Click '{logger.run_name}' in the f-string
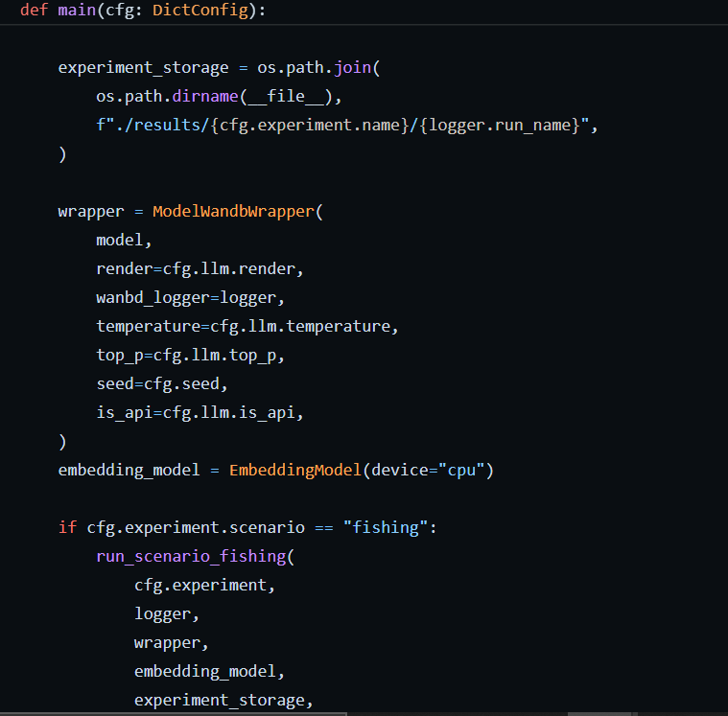Viewport: 728px width, 716px height. coord(500,126)
